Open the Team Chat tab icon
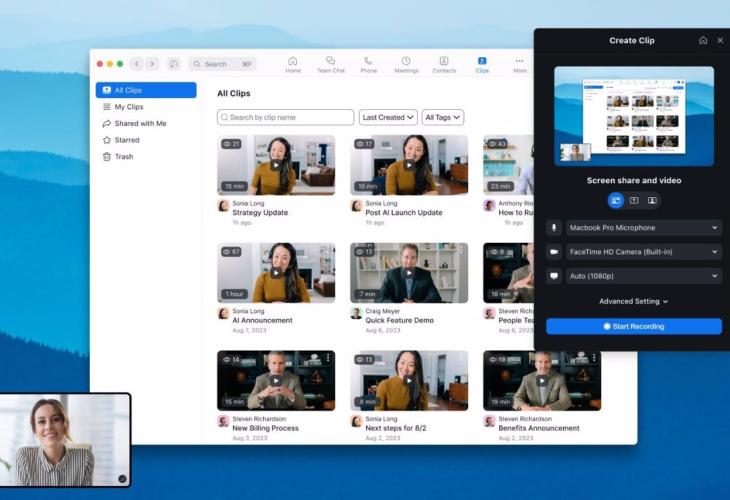The width and height of the screenshot is (730, 500). coord(330,62)
